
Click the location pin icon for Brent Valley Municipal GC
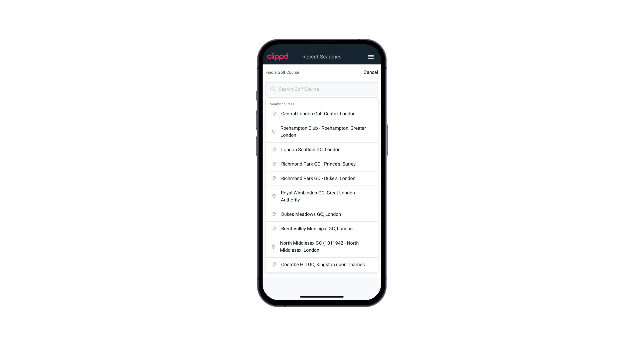273,228
